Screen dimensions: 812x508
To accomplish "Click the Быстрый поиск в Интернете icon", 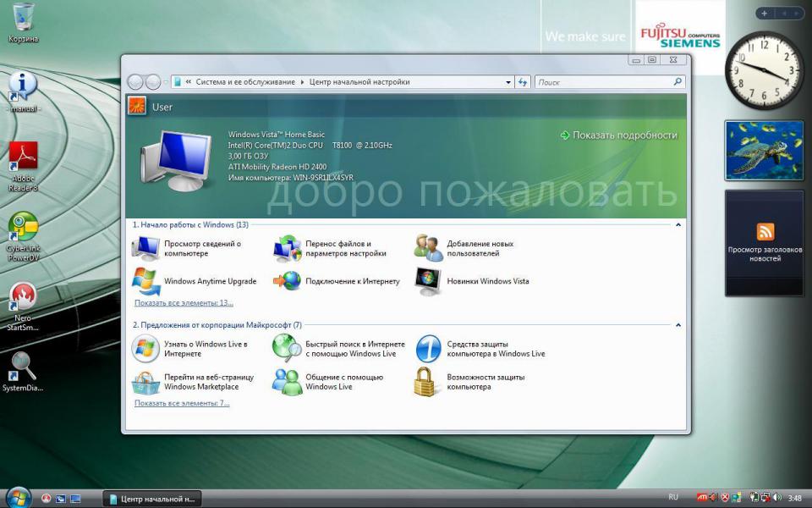I will tap(287, 348).
